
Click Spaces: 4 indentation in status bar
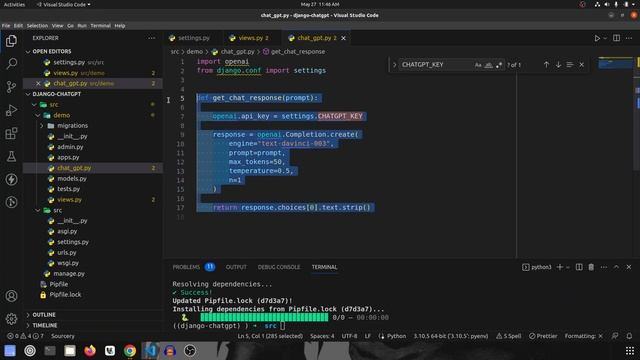click(x=322, y=336)
